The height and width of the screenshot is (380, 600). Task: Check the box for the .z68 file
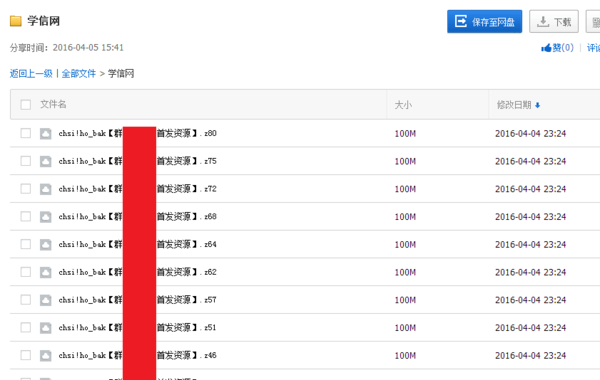(26, 216)
